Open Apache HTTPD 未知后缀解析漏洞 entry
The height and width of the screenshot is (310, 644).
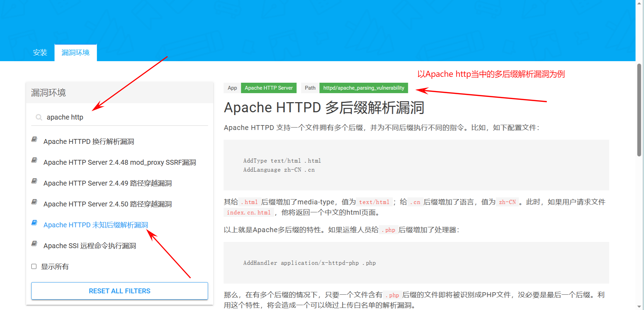pyautogui.click(x=96, y=225)
